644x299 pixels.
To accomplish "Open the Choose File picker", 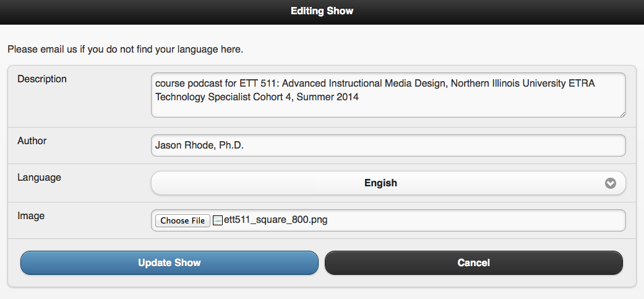I will point(182,220).
